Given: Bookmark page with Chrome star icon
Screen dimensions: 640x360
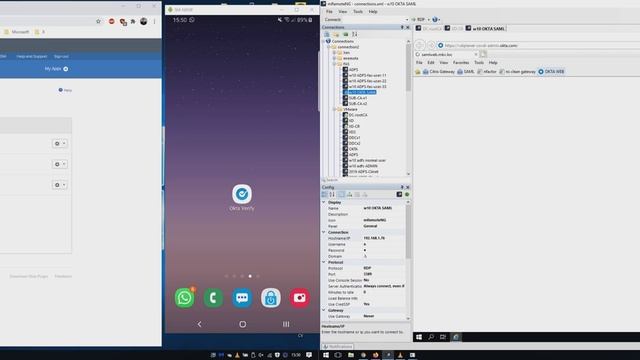Looking at the screenshot, I should click(98, 21).
